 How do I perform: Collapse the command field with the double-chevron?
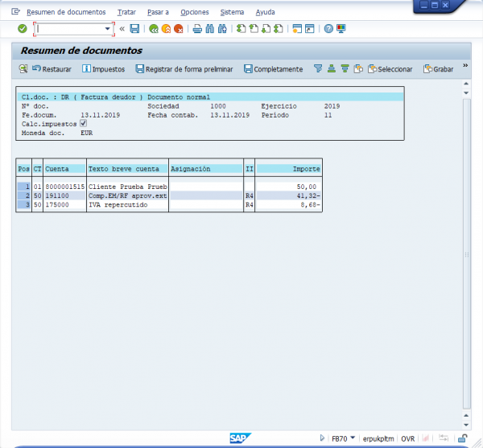click(122, 29)
